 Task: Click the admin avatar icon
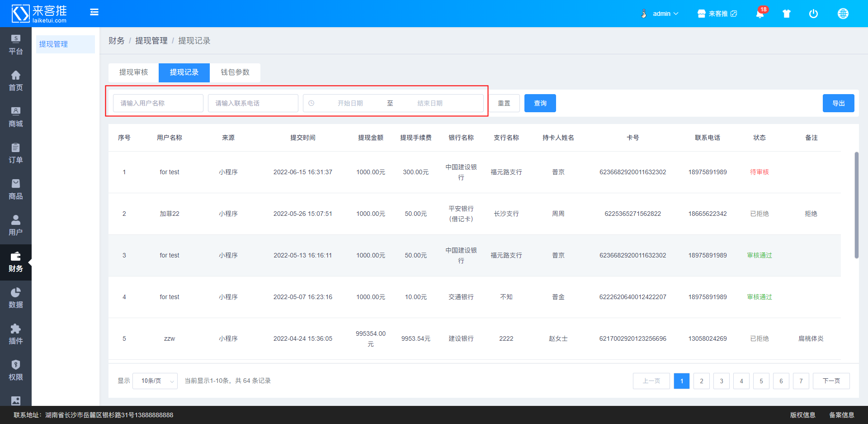(x=644, y=14)
